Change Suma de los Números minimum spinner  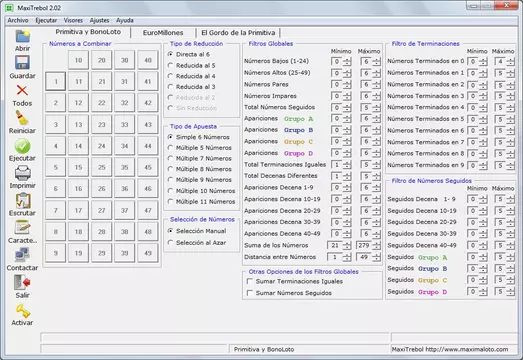[347, 246]
